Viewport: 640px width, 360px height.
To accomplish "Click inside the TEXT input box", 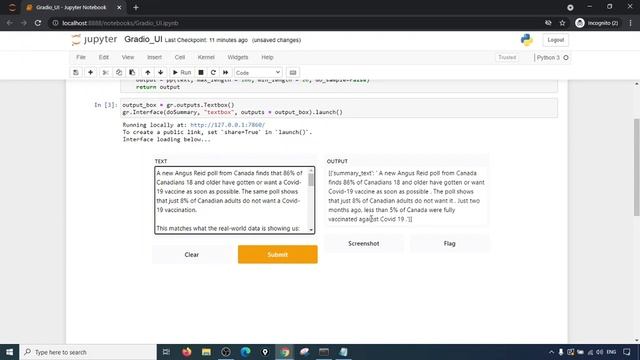I will click(x=231, y=200).
